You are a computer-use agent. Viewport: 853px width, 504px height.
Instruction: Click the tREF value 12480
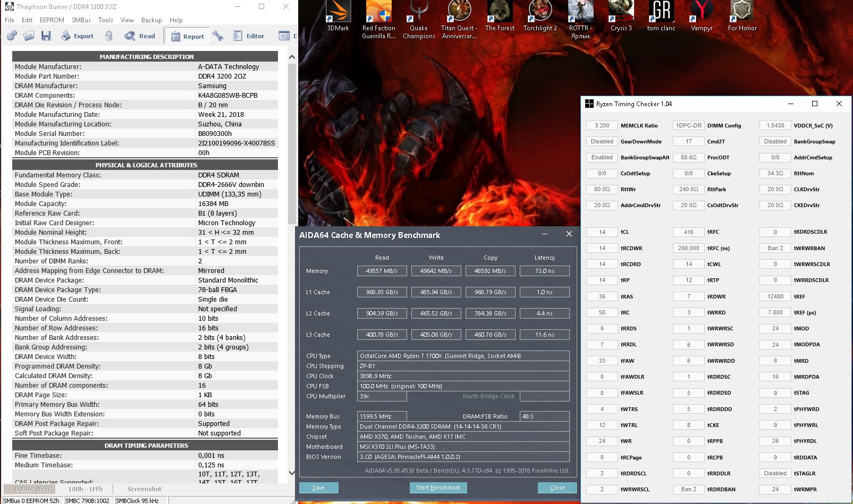pos(775,296)
